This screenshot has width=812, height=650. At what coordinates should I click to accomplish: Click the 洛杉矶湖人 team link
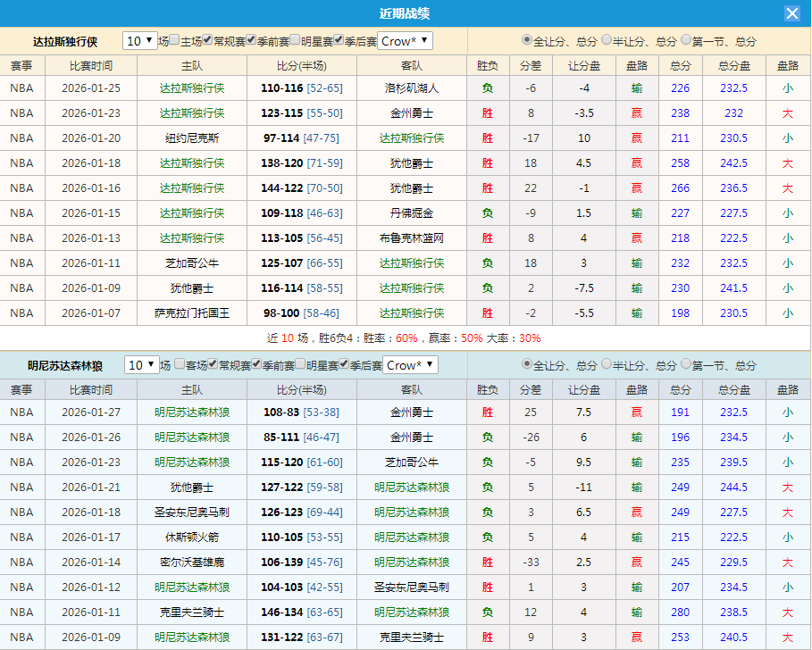410,87
